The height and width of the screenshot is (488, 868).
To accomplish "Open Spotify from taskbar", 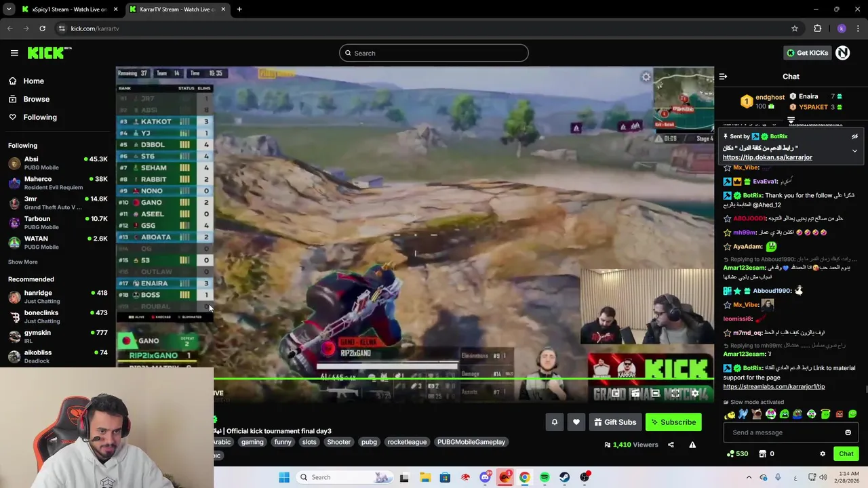I will (x=545, y=477).
